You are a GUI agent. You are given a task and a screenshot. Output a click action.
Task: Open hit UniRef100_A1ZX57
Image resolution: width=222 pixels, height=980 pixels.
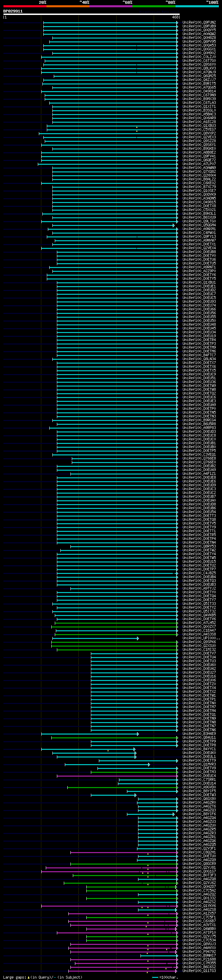tap(199, 913)
